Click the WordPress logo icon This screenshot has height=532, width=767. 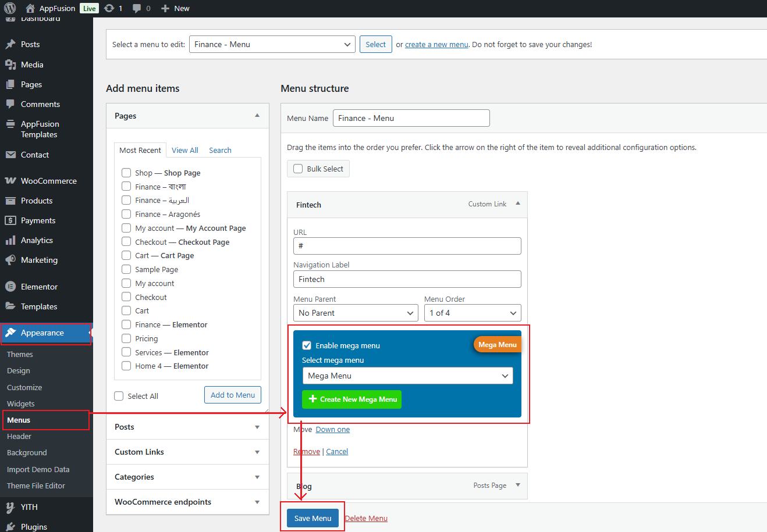click(x=10, y=8)
